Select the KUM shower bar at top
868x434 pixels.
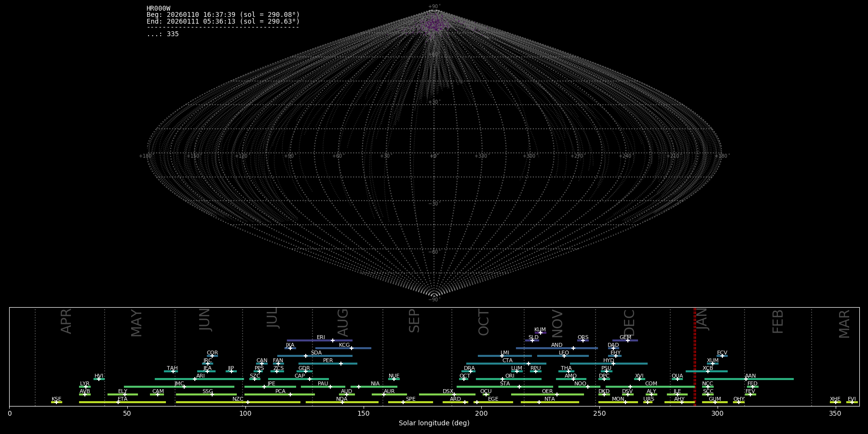540,333
